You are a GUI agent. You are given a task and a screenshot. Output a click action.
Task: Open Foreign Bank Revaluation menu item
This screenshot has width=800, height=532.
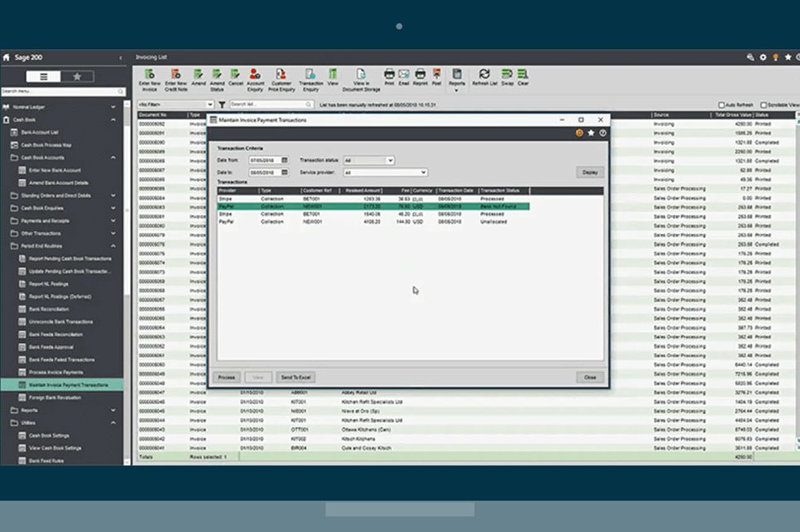tap(55, 397)
